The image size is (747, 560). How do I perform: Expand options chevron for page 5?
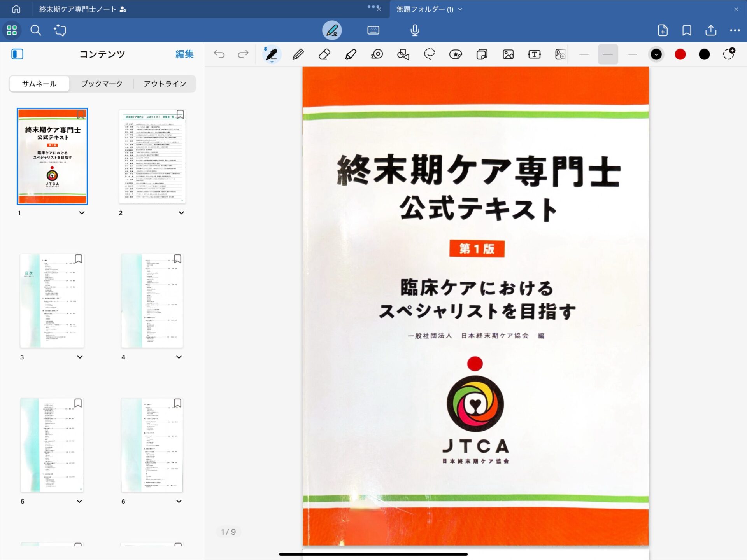point(79,501)
